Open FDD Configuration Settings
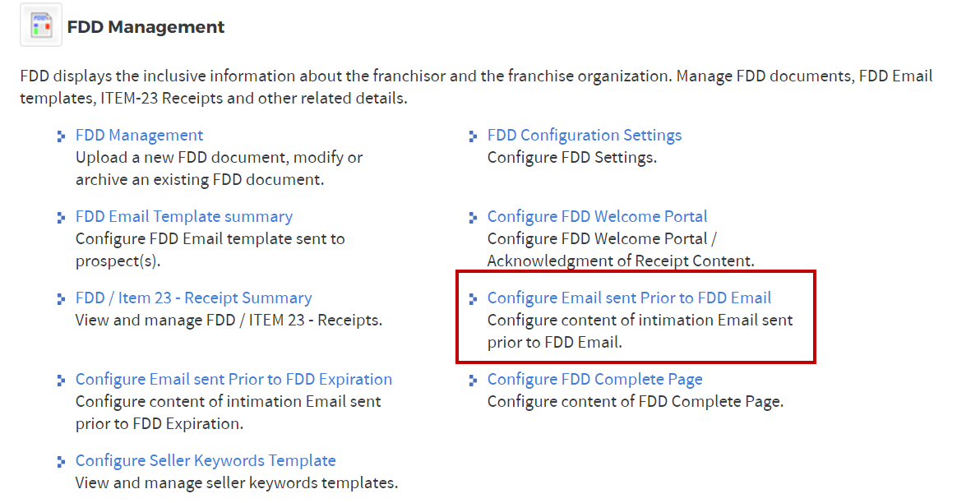Viewport: 980px width, 503px height. click(x=584, y=136)
